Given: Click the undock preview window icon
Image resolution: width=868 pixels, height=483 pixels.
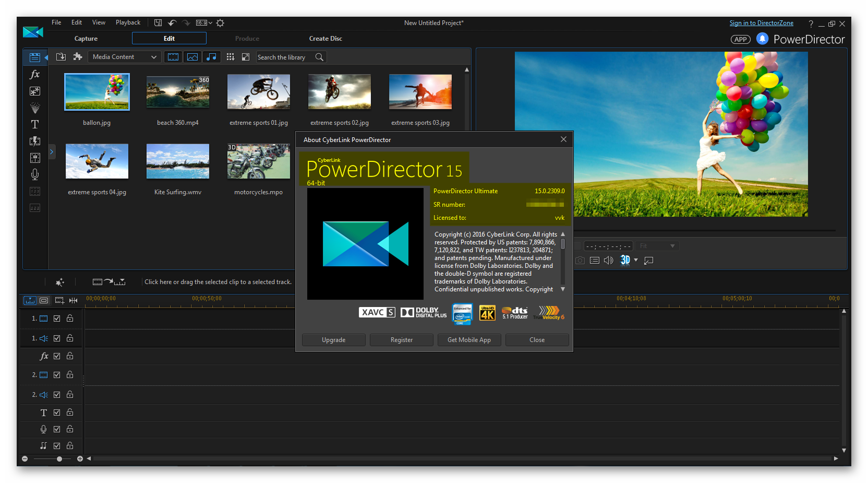Looking at the screenshot, I should [x=649, y=260].
